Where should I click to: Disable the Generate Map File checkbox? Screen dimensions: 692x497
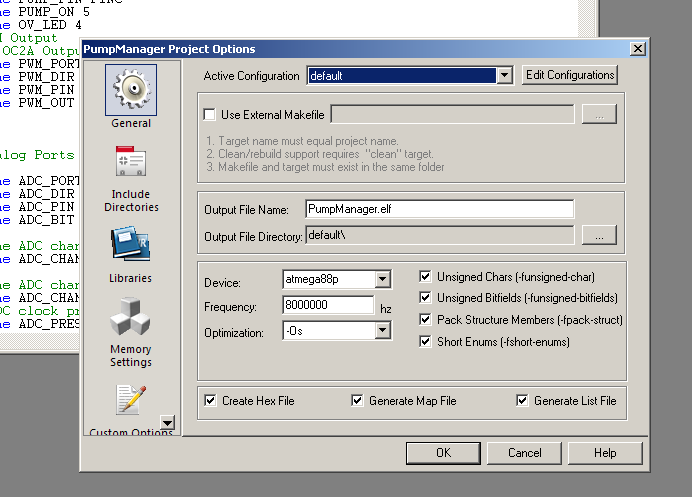pyautogui.click(x=357, y=400)
